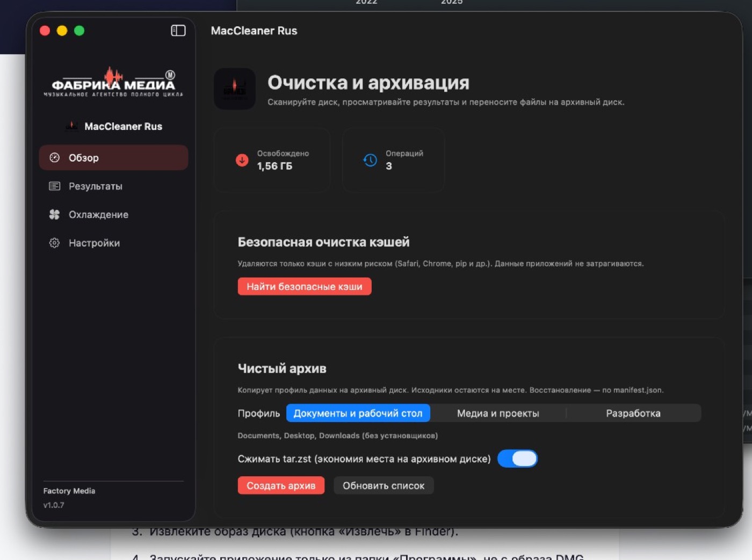Click the Очистка и архивация heading
Image resolution: width=752 pixels, height=560 pixels.
(368, 82)
